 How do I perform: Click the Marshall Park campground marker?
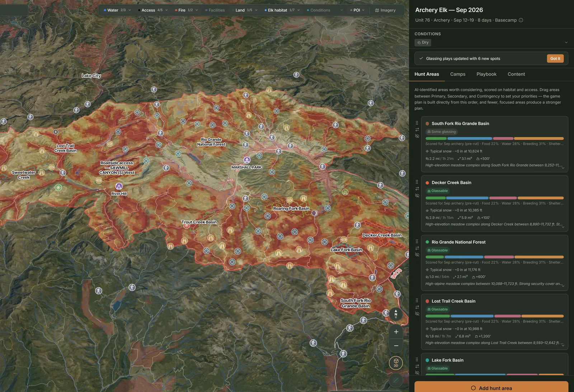tap(247, 160)
